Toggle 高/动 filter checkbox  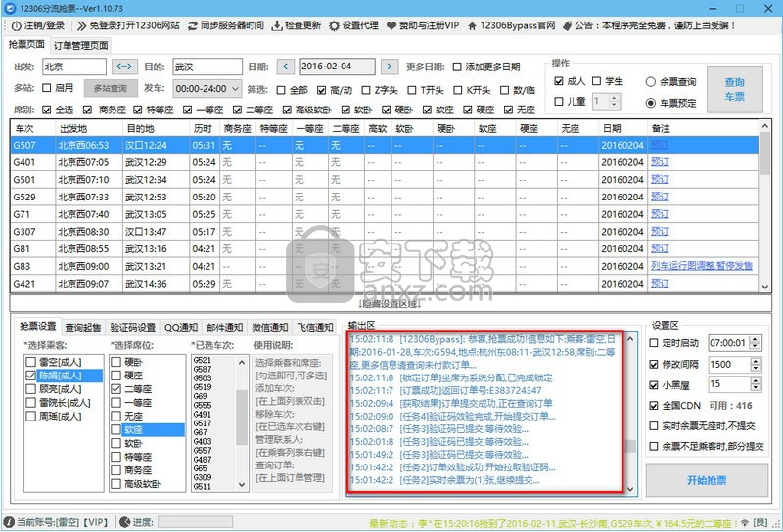pos(322,90)
